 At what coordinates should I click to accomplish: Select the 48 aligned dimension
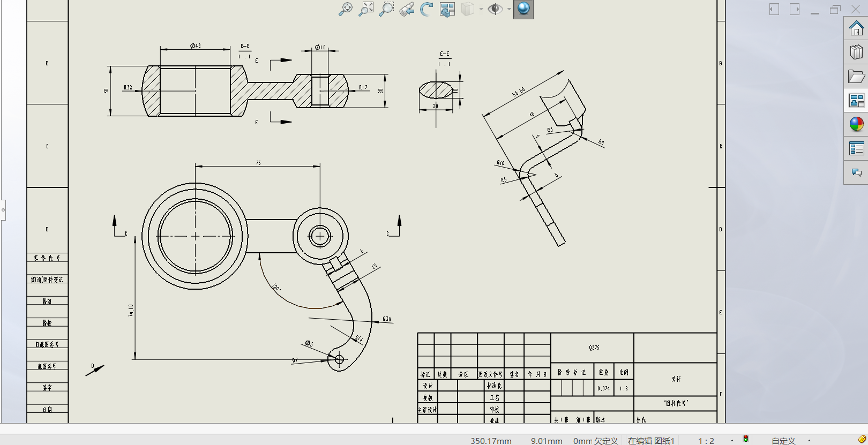[x=532, y=114]
